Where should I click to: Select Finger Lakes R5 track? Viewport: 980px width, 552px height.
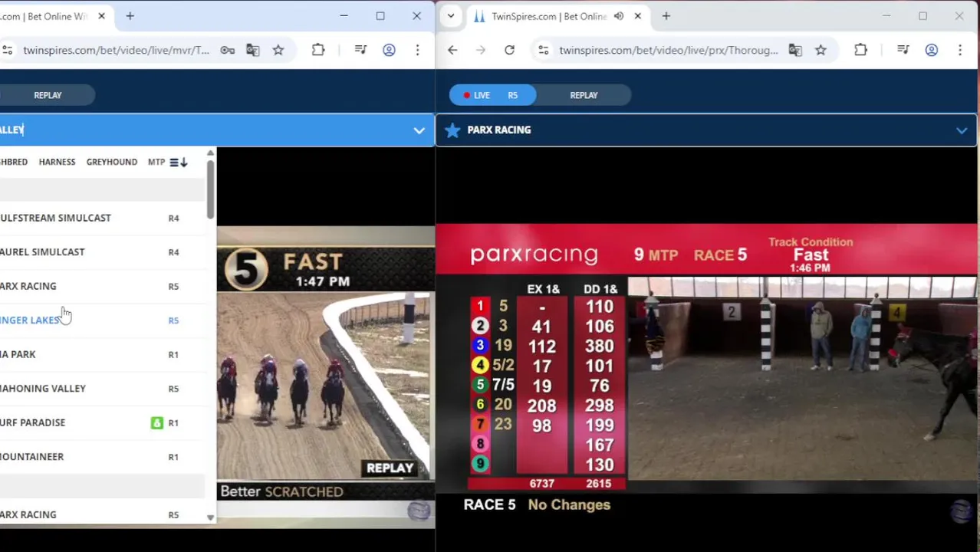[x=102, y=320]
